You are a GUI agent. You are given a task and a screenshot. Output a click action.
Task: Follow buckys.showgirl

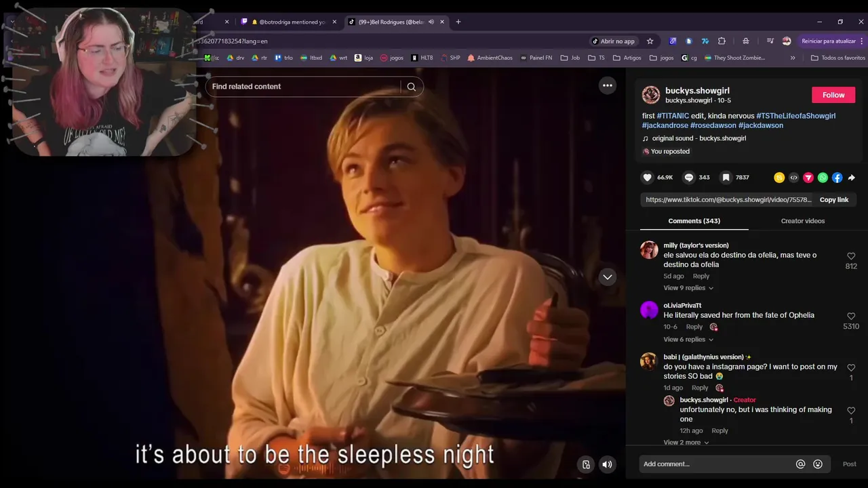833,95
